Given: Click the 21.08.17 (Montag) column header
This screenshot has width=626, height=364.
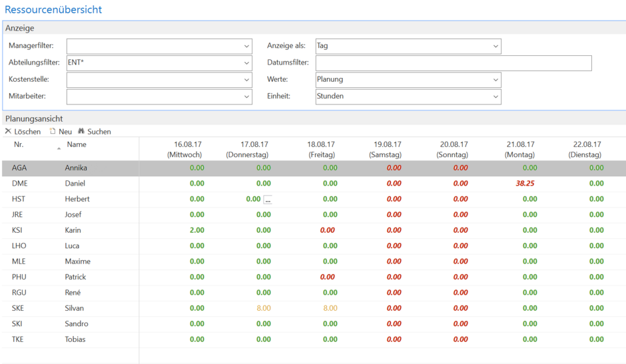Looking at the screenshot, I should click(x=520, y=149).
